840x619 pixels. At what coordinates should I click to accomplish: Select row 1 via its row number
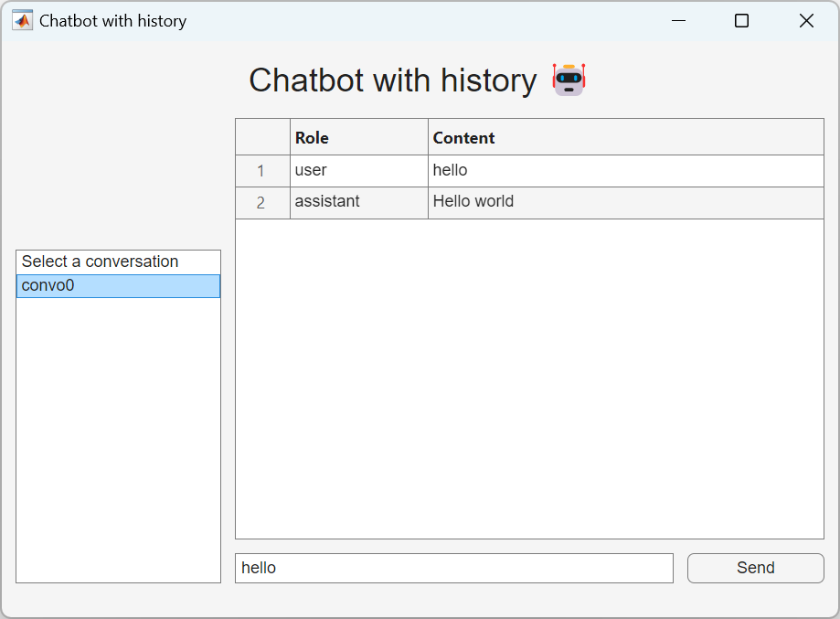pyautogui.click(x=261, y=171)
